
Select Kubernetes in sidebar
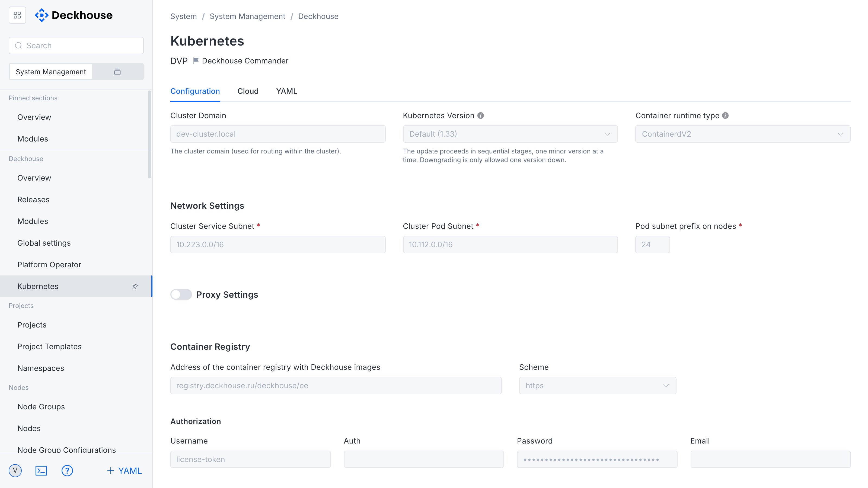coord(76,286)
